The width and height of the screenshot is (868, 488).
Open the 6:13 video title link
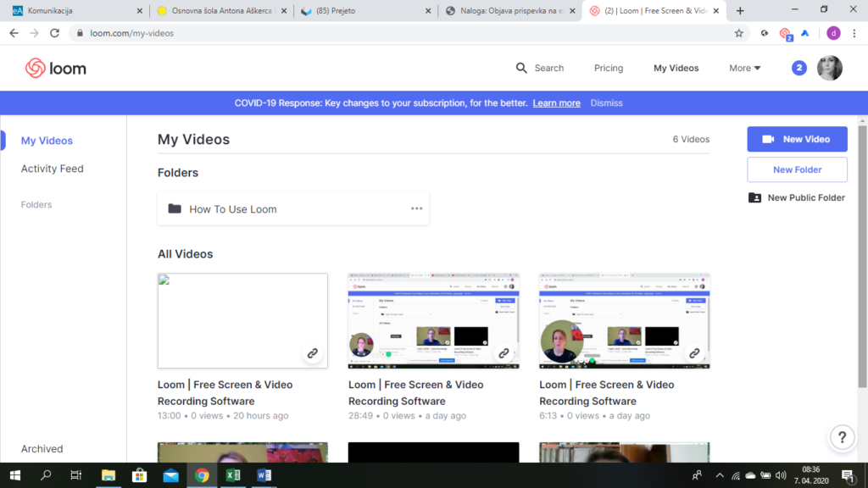(607, 393)
